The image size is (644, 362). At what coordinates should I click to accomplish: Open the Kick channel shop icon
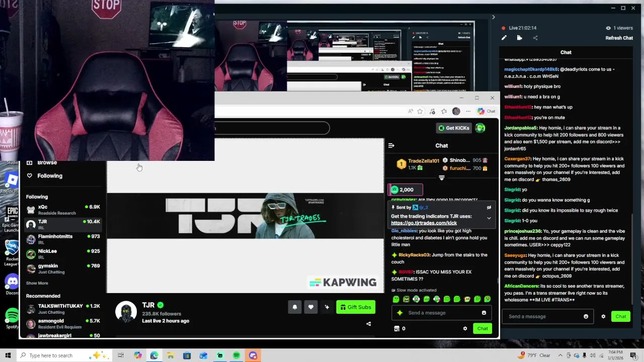pyautogui.click(x=396, y=328)
